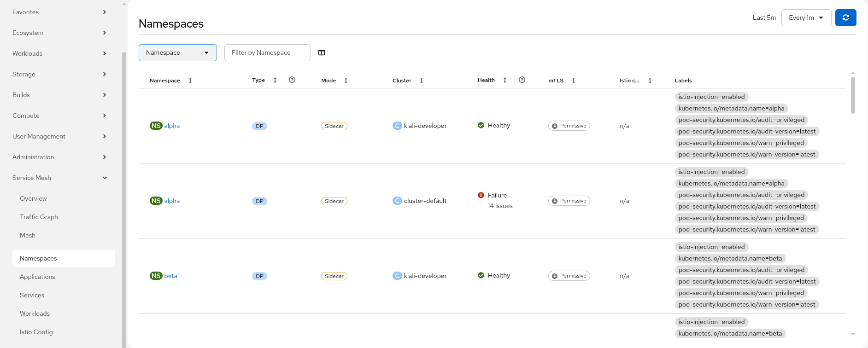The width and height of the screenshot is (868, 348).
Task: Open the Traffic Graph page
Action: (64, 217)
